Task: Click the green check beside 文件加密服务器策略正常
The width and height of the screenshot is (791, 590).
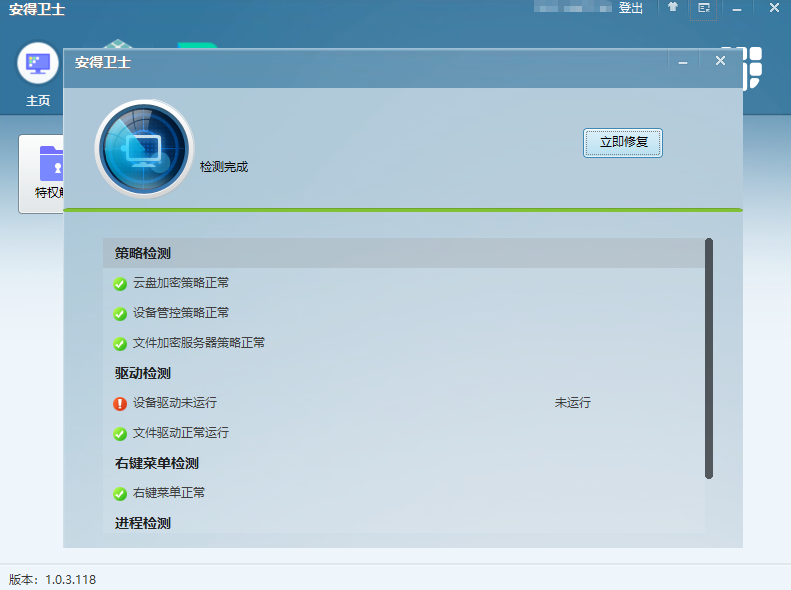Action: [x=120, y=344]
